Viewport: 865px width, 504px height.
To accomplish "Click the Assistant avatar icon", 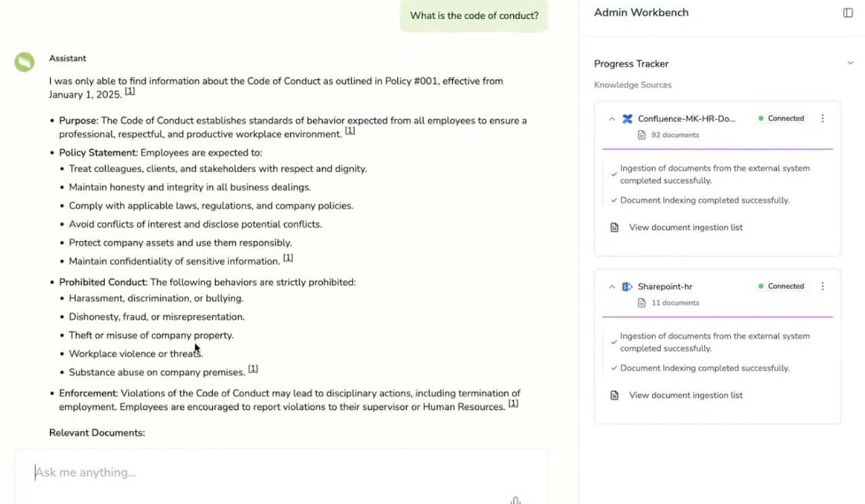I will (24, 62).
